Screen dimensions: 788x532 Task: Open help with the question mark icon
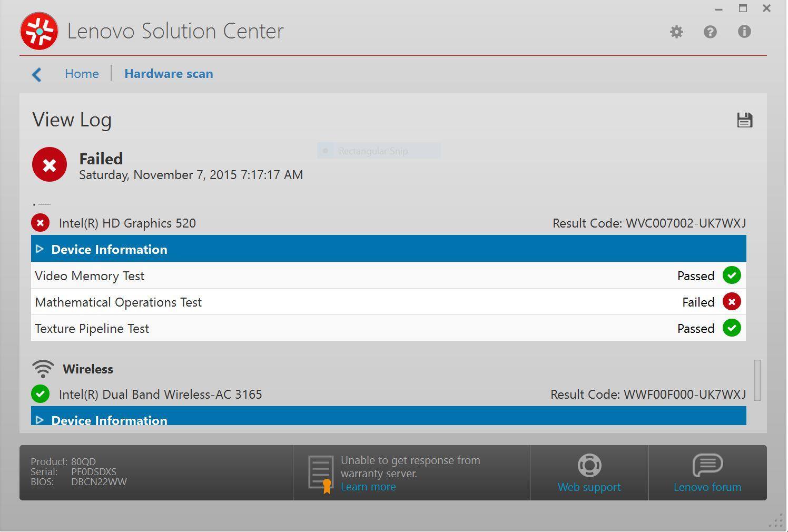tap(710, 32)
